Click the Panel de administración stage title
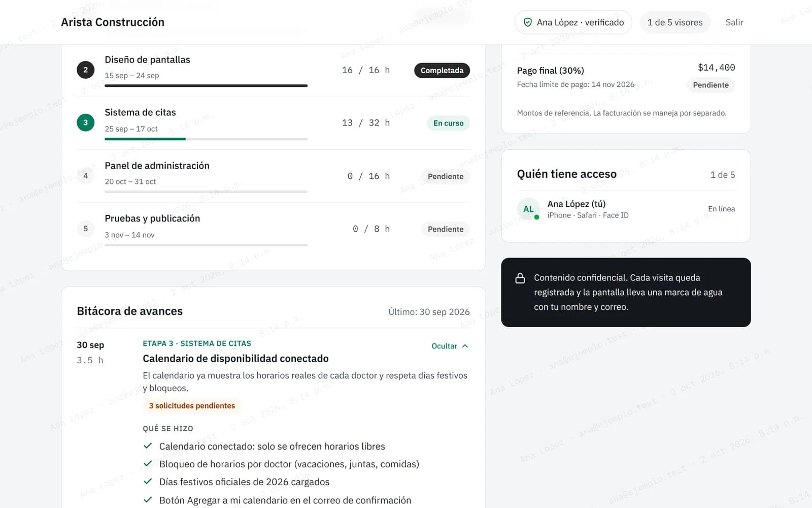Screen dimensions: 812x508 pyautogui.click(x=157, y=166)
